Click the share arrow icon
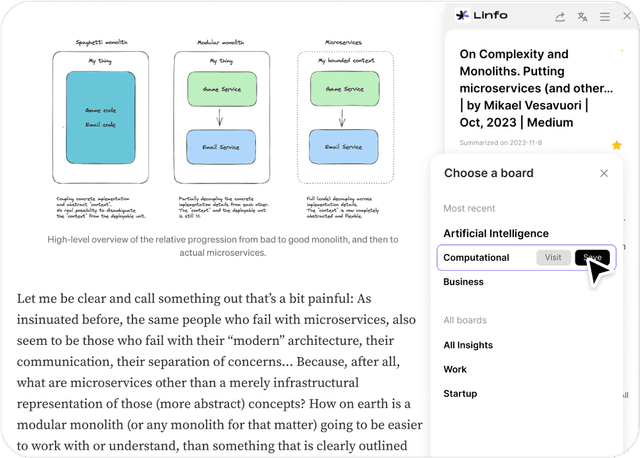 560,16
